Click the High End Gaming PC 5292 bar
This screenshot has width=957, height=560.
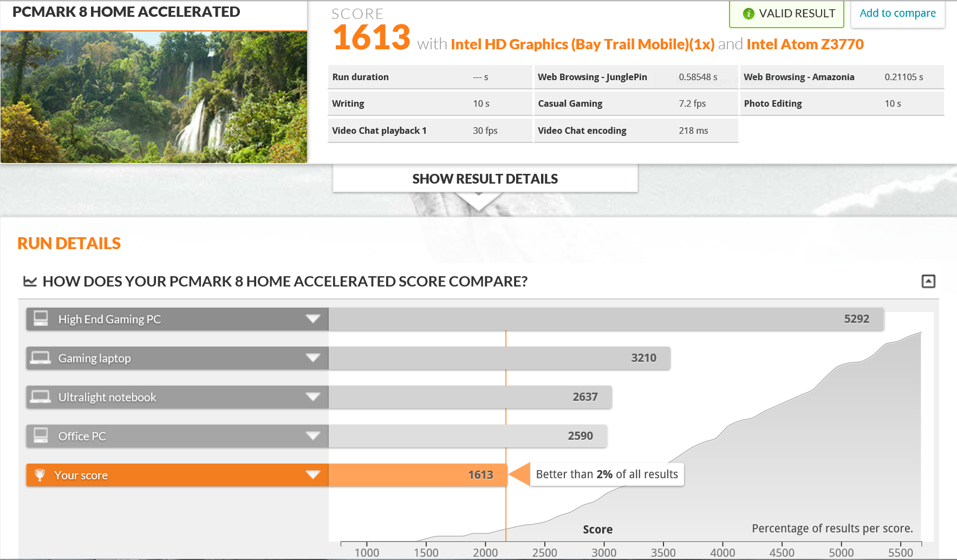[x=606, y=319]
